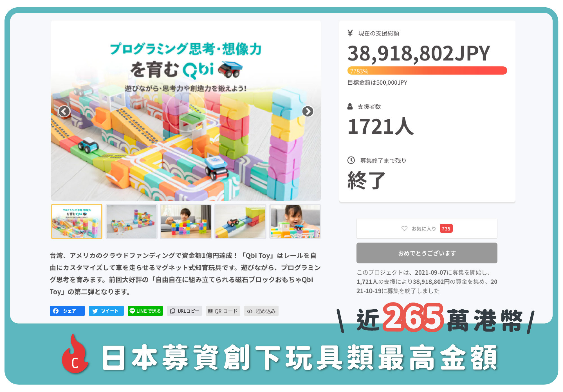
Task: Share the project on Facebook
Action: (x=67, y=311)
